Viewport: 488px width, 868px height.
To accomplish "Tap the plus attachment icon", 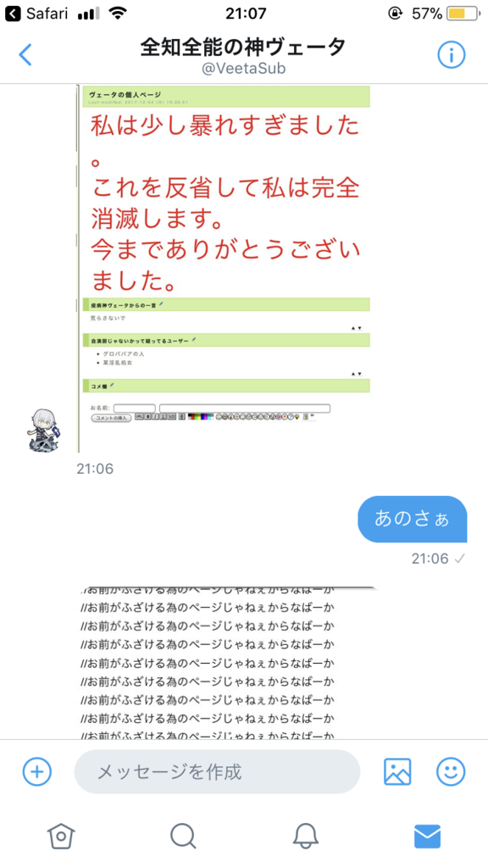I will tap(37, 771).
